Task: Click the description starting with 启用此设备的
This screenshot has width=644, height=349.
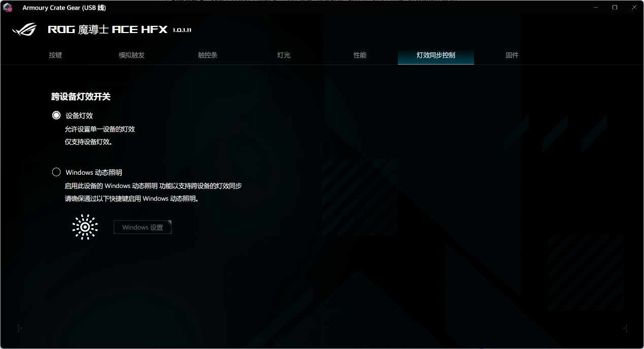Action: (x=153, y=186)
